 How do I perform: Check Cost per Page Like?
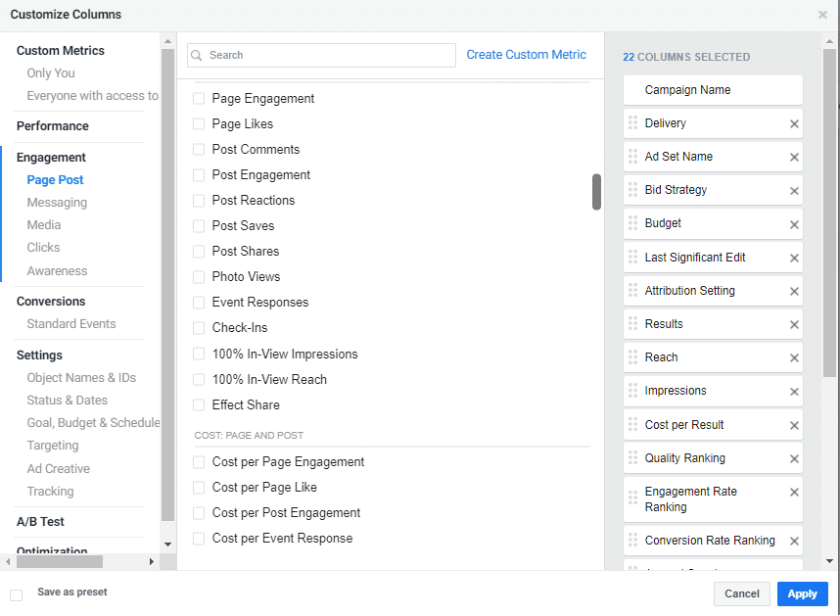coord(199,488)
